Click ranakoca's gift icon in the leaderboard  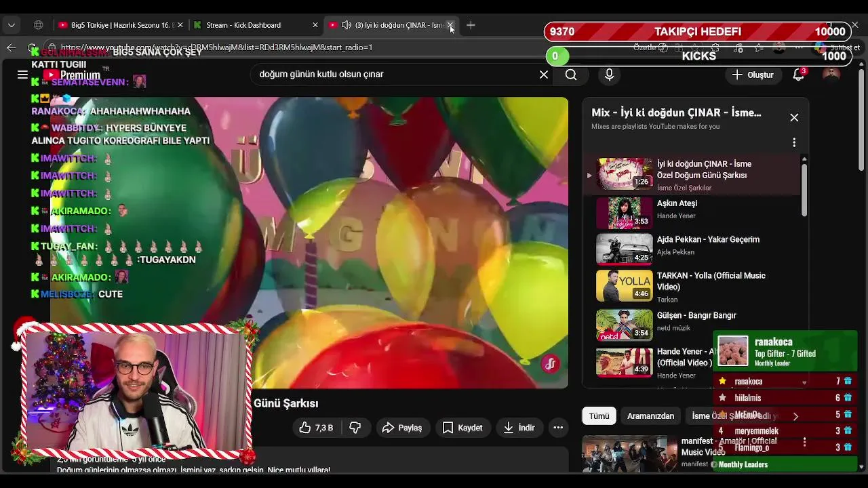848,382
